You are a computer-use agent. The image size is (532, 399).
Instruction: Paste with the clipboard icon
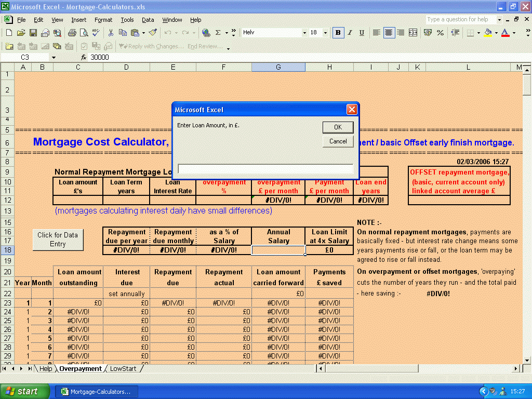(x=135, y=33)
